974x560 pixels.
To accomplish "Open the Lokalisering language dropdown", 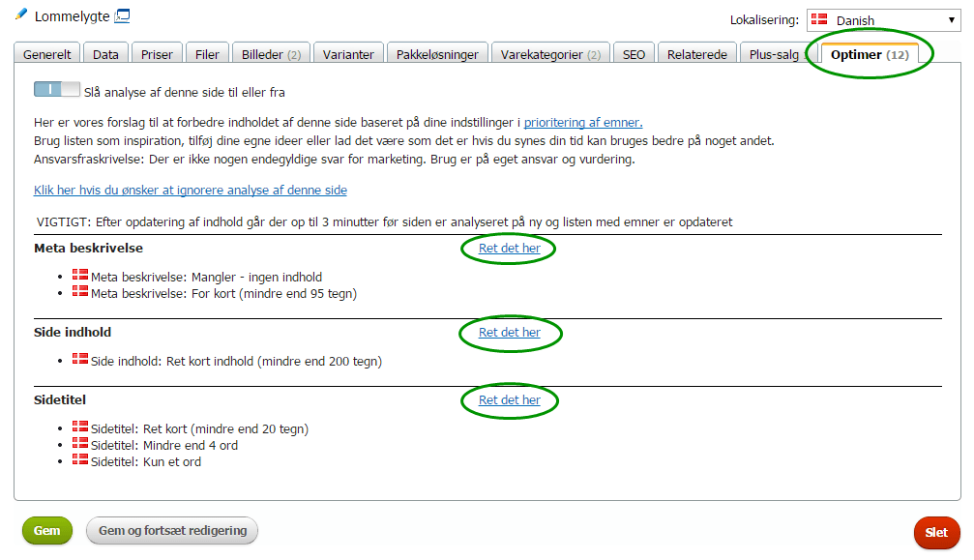I will click(x=883, y=20).
